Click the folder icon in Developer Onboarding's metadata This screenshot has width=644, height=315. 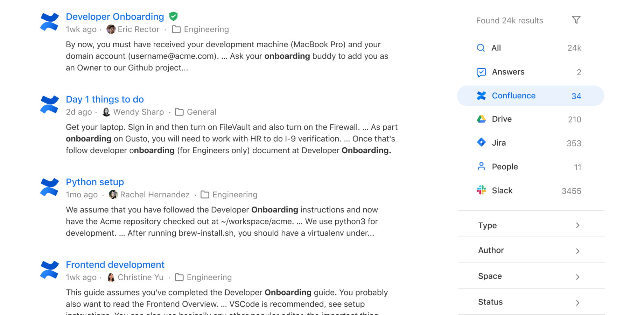[x=176, y=29]
